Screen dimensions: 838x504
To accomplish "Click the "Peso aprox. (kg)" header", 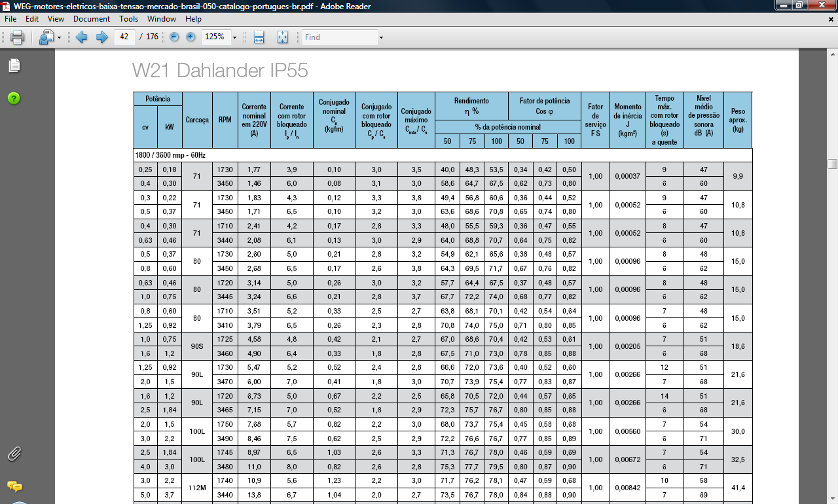I will 738,120.
